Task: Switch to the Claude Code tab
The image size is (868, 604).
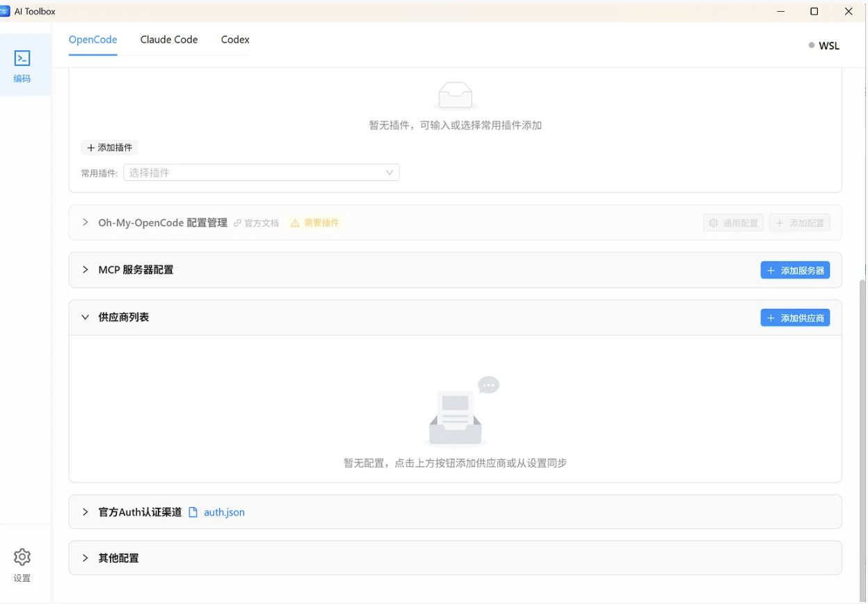Action: [168, 40]
